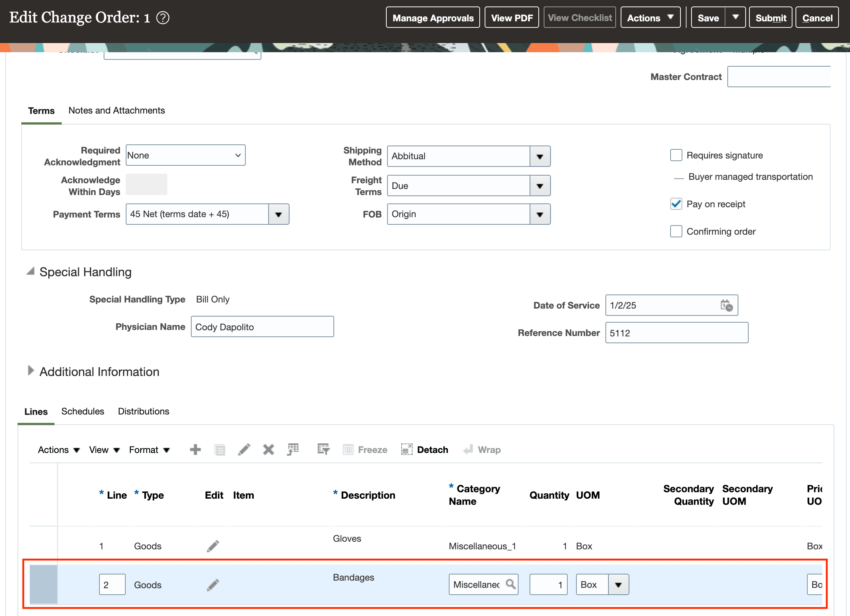Screen dimensions: 850x616
Task: Uncheck the Pay on receipt checkbox
Action: (676, 204)
